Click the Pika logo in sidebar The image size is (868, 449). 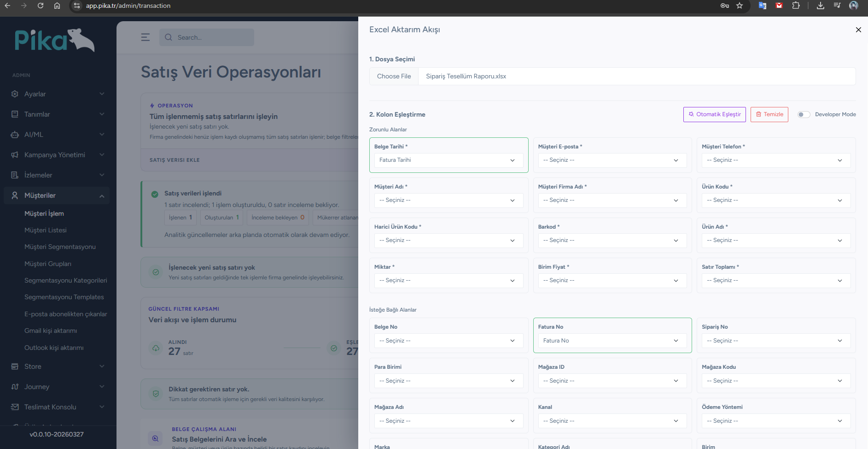pyautogui.click(x=54, y=40)
